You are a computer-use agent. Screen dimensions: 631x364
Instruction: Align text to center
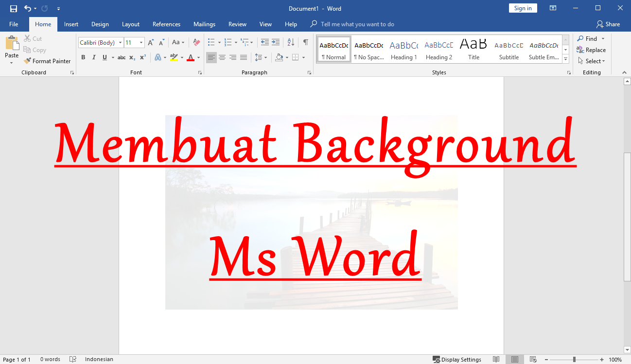222,57
